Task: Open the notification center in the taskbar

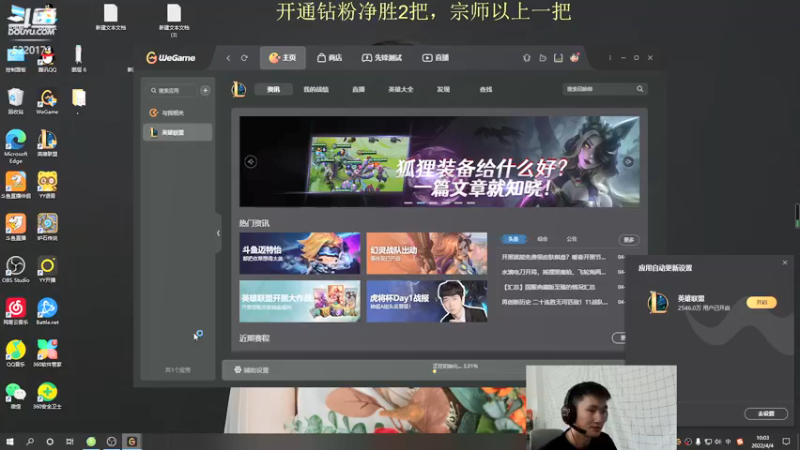Action: [x=786, y=441]
